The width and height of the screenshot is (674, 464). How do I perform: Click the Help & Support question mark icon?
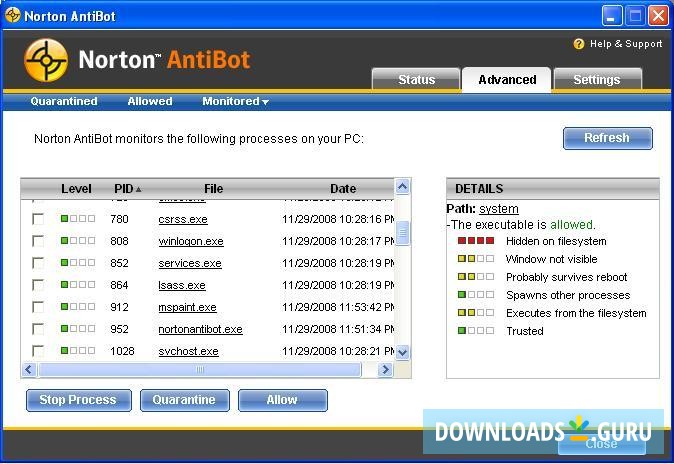click(579, 44)
